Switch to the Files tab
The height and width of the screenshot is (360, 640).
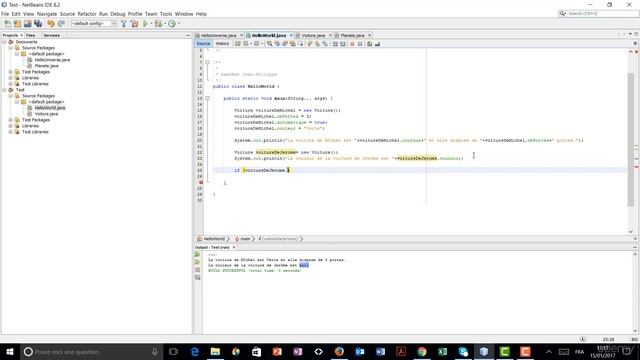click(31, 36)
